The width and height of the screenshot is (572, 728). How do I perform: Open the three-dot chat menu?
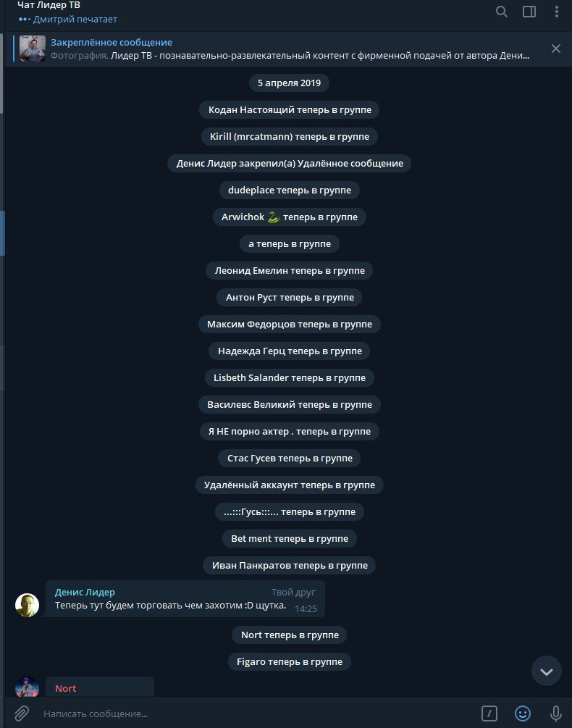[557, 12]
